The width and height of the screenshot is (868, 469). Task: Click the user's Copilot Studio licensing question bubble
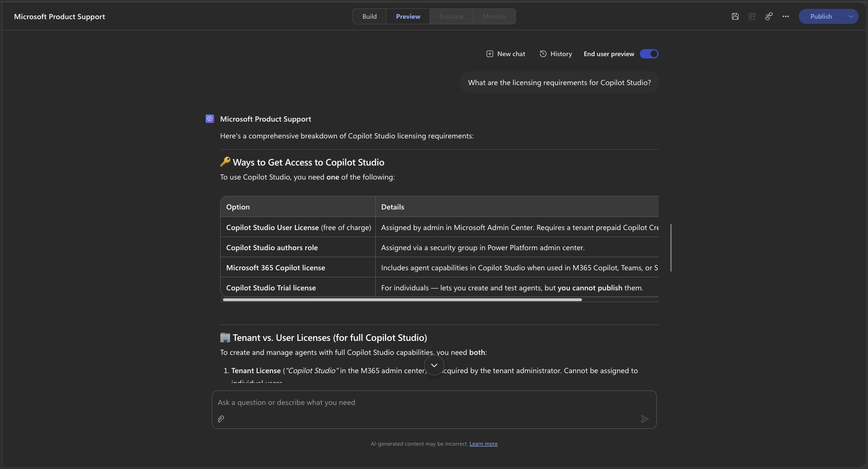click(560, 82)
